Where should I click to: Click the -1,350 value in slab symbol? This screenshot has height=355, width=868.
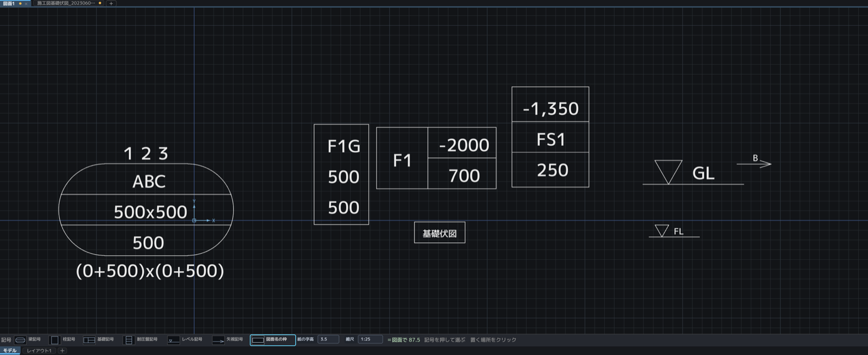(551, 109)
